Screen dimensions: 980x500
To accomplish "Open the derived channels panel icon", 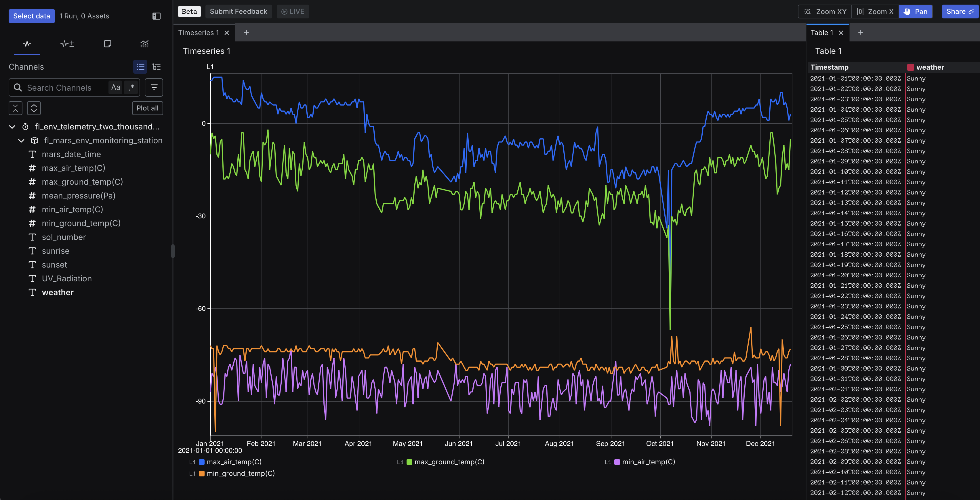I will point(67,44).
